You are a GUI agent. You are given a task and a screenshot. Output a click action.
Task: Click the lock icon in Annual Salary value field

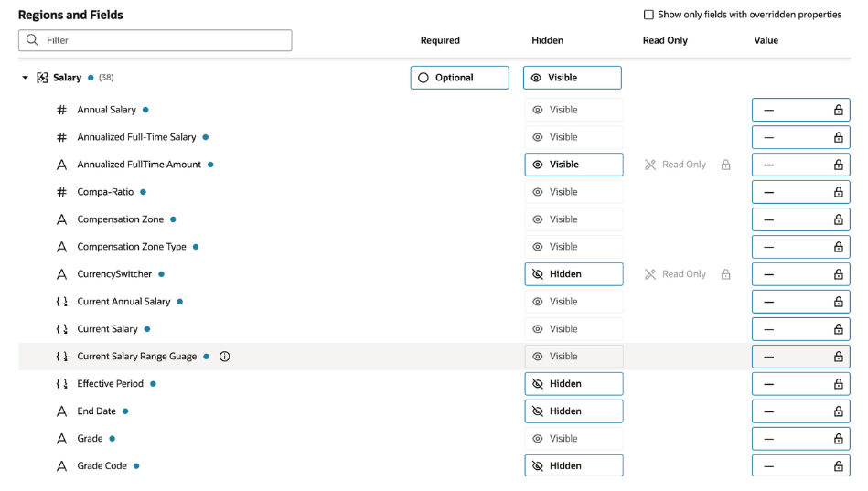pos(838,110)
